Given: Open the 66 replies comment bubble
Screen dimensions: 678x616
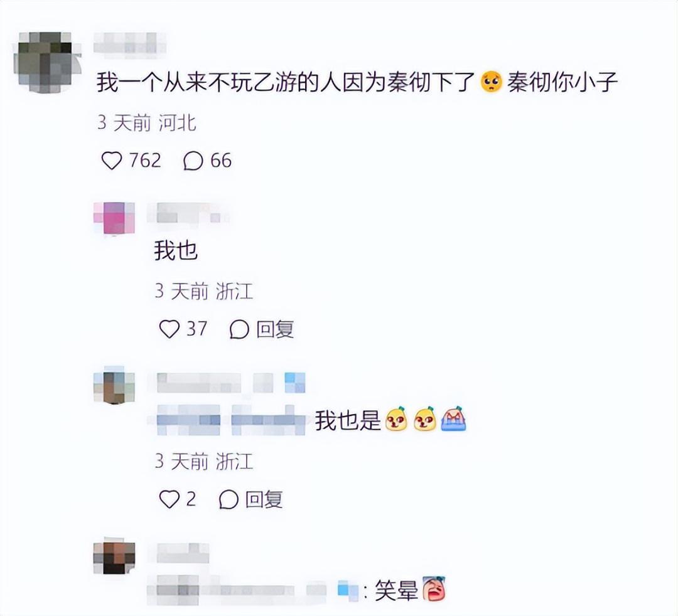Looking at the screenshot, I should tap(193, 161).
